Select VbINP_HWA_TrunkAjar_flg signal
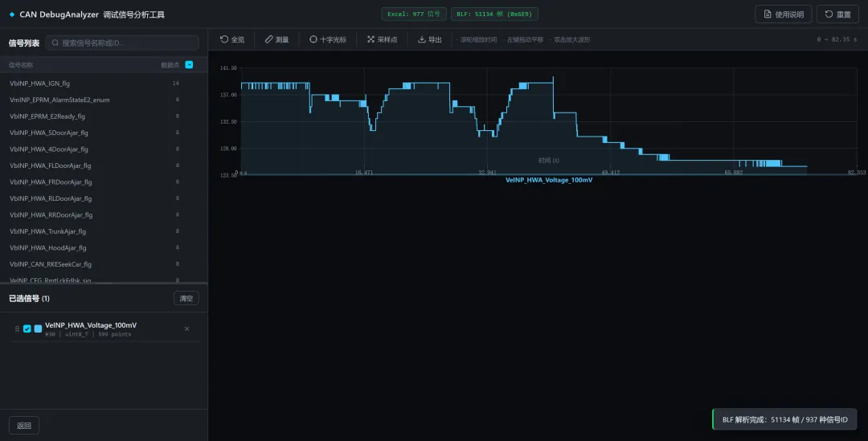Viewport: 868px width, 441px height. 104,231
